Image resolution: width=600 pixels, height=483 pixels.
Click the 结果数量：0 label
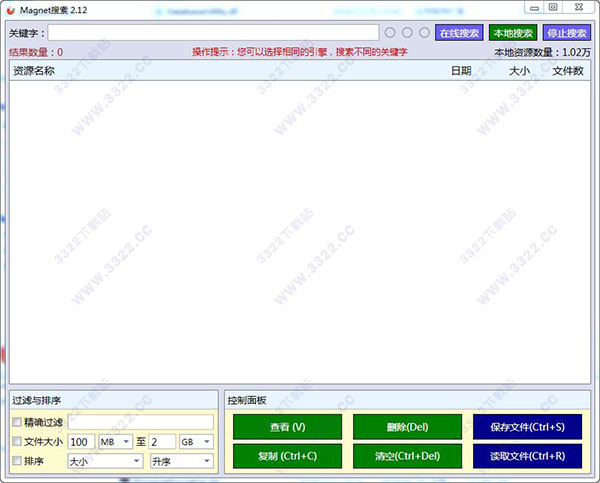tap(36, 52)
